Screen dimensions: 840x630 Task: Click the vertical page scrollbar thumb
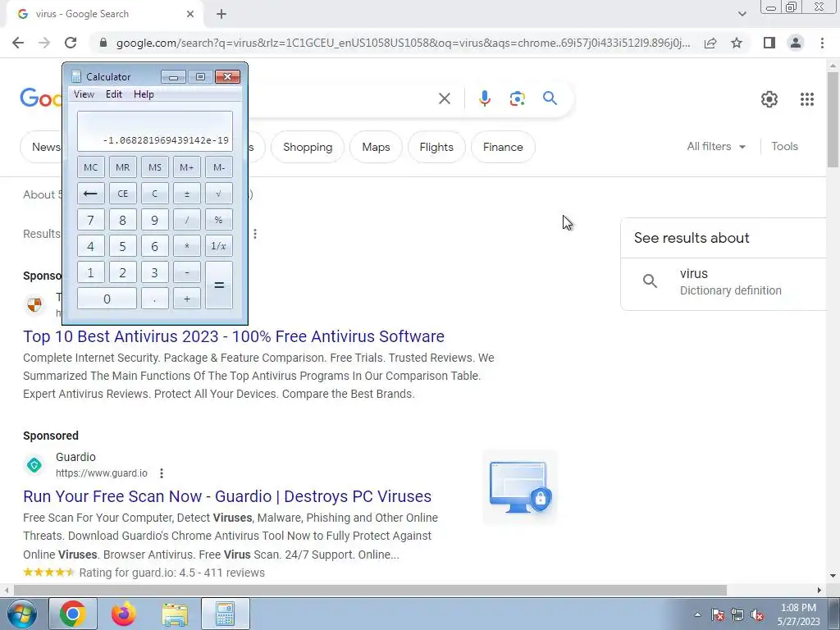pos(833,120)
